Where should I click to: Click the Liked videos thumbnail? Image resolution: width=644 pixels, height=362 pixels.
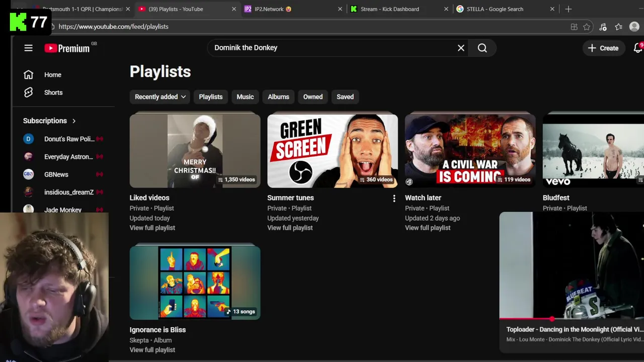[x=195, y=151]
